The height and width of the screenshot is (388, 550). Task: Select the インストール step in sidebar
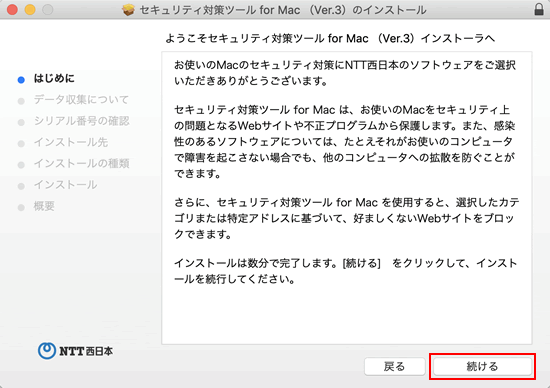65,185
